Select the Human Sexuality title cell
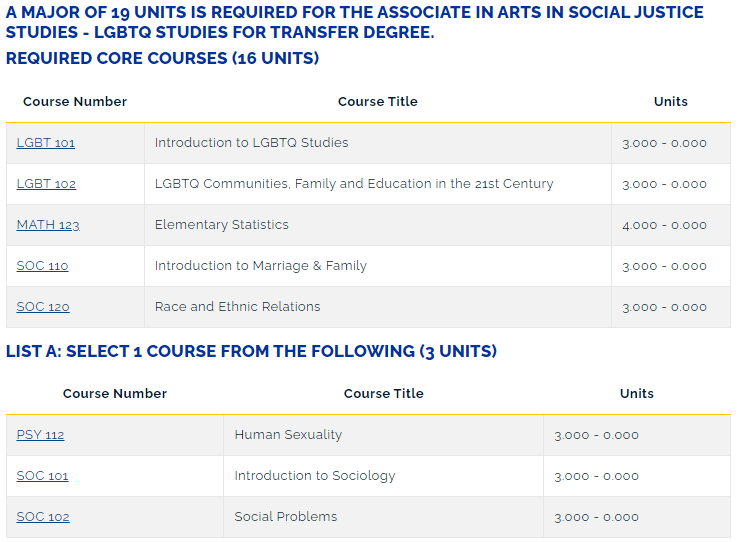Image resolution: width=740 pixels, height=542 pixels. [x=288, y=435]
